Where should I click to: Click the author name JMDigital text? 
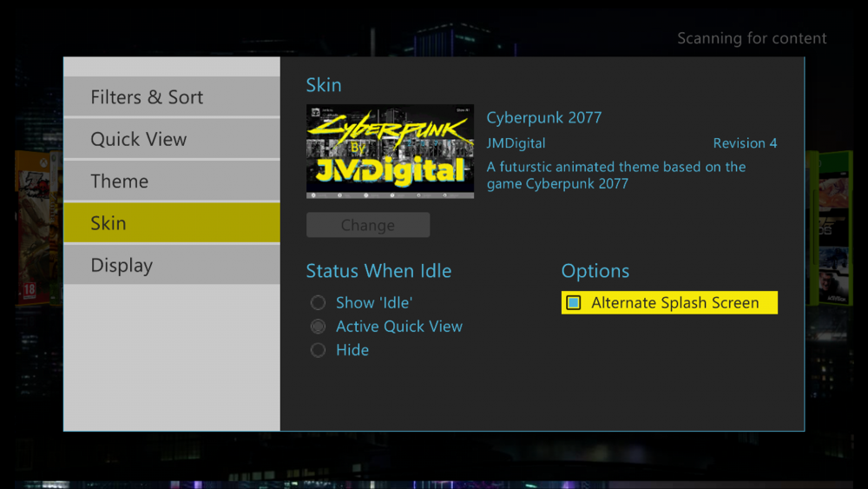point(516,143)
